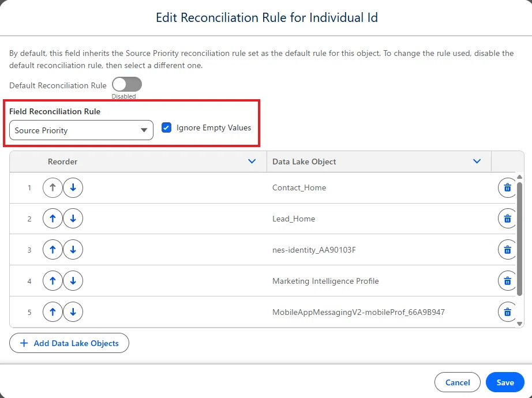Remove nes-identity_AA90103F with trash icon
This screenshot has width=532, height=398.
[507, 250]
